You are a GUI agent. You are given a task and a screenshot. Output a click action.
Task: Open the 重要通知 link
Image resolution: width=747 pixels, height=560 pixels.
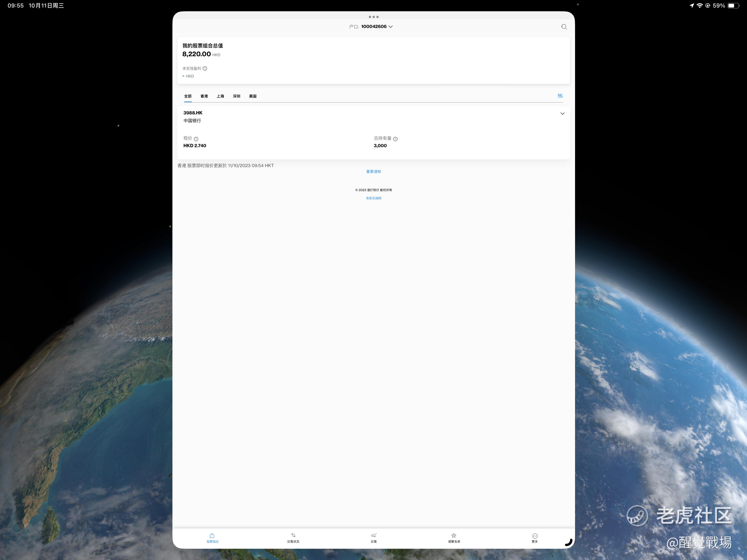point(373,171)
